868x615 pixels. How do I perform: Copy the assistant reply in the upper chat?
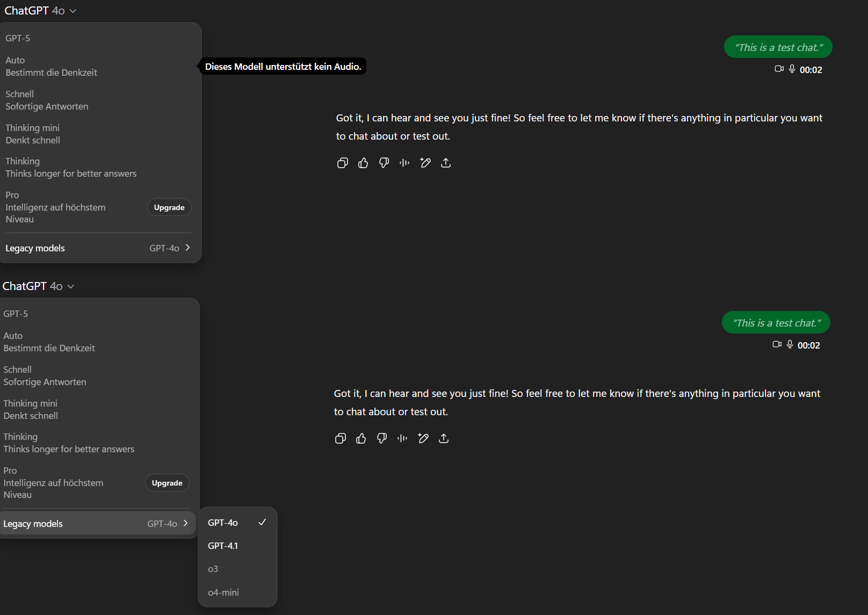tap(342, 163)
